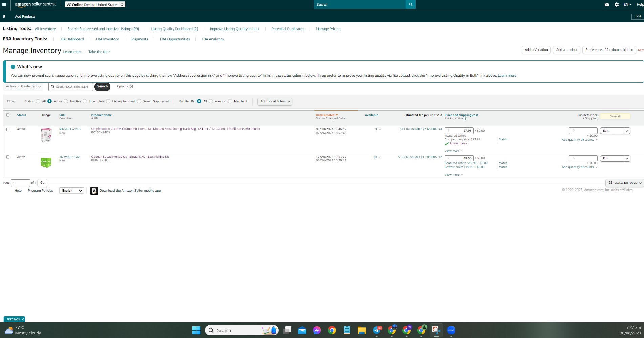Click the magnifier search button in header
This screenshot has width=644, height=338.
pyautogui.click(x=411, y=4)
